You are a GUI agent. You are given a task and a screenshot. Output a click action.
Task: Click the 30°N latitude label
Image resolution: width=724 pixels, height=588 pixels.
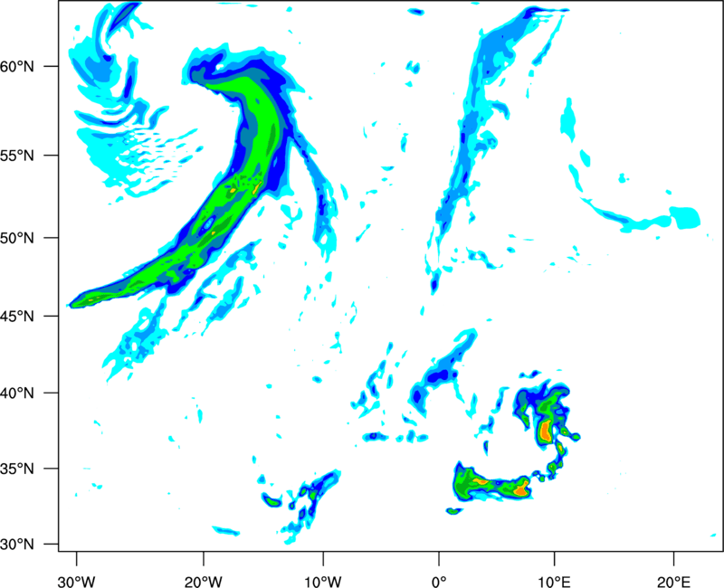coord(17,545)
